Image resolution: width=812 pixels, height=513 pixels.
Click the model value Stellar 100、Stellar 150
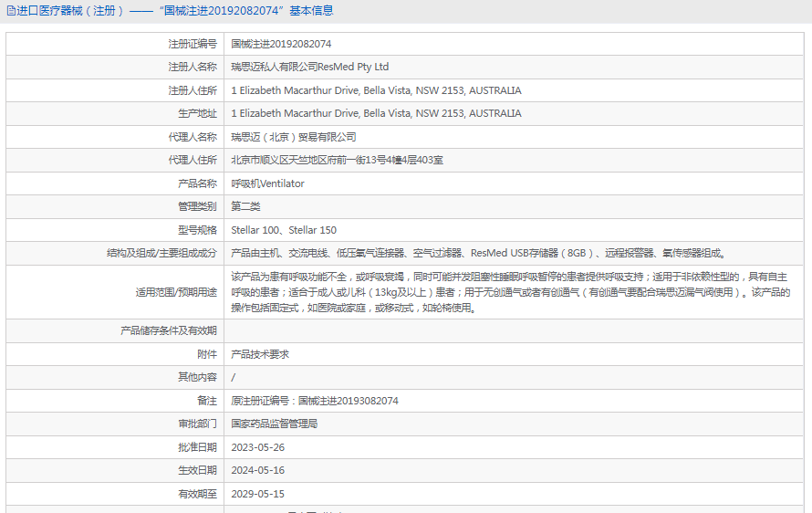(283, 230)
